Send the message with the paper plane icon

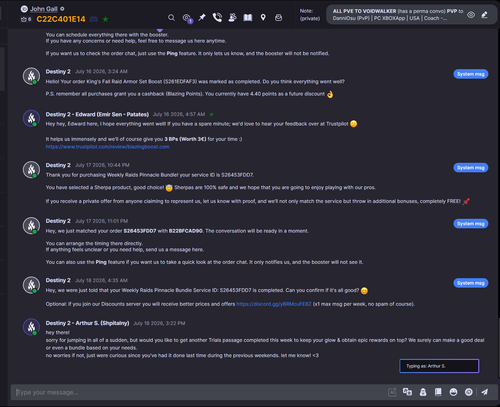click(484, 392)
